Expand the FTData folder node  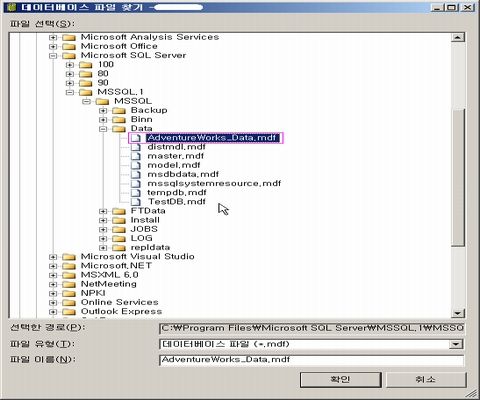[103, 211]
